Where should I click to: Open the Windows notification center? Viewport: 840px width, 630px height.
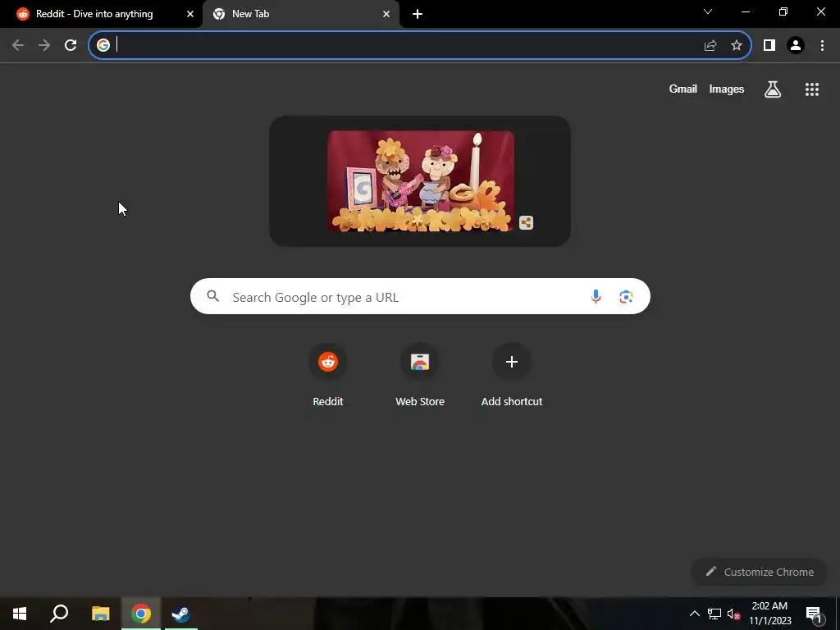coord(813,614)
